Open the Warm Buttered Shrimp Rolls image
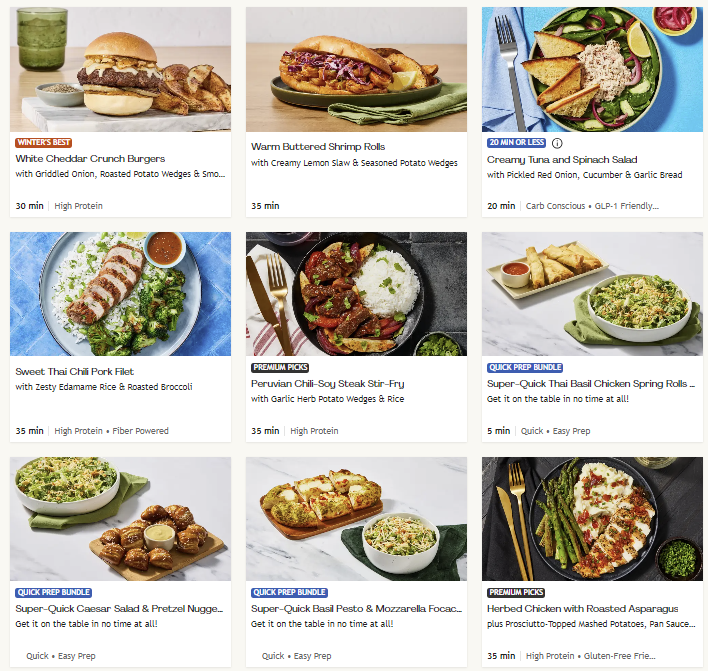 [356, 69]
